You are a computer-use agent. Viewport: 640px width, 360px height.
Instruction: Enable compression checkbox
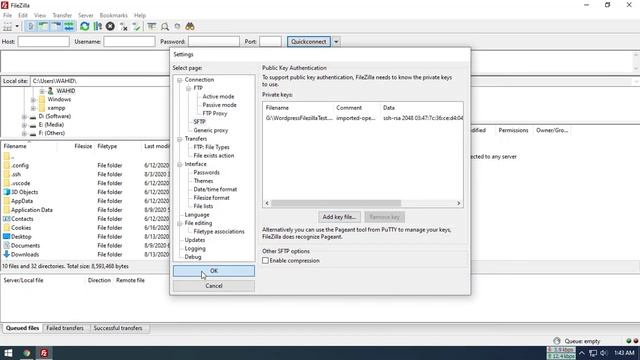pyautogui.click(x=265, y=260)
